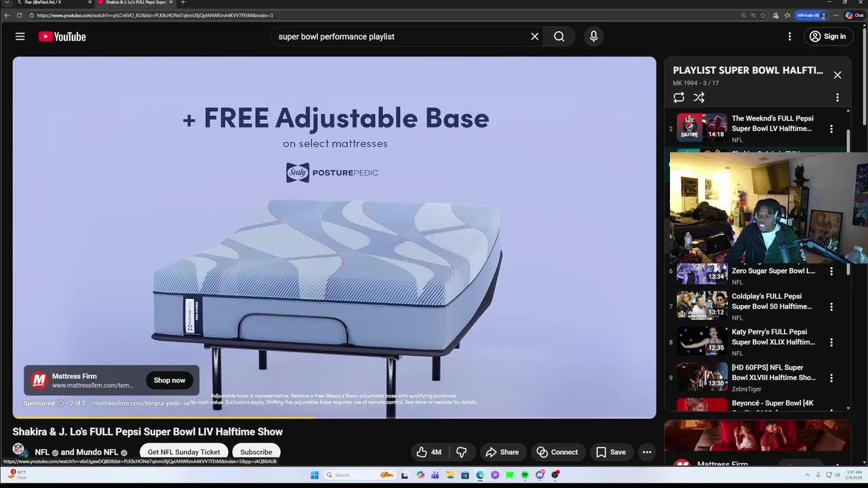Start voice search with the microphone
Image resolution: width=868 pixels, height=488 pixels.
click(593, 37)
